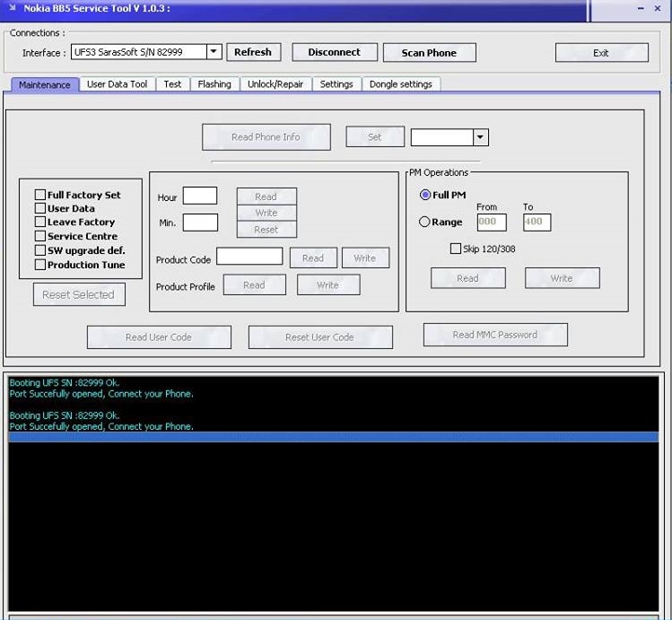Viewport: 672px width, 620px height.
Task: Click Write next to Product Code
Action: 365,258
